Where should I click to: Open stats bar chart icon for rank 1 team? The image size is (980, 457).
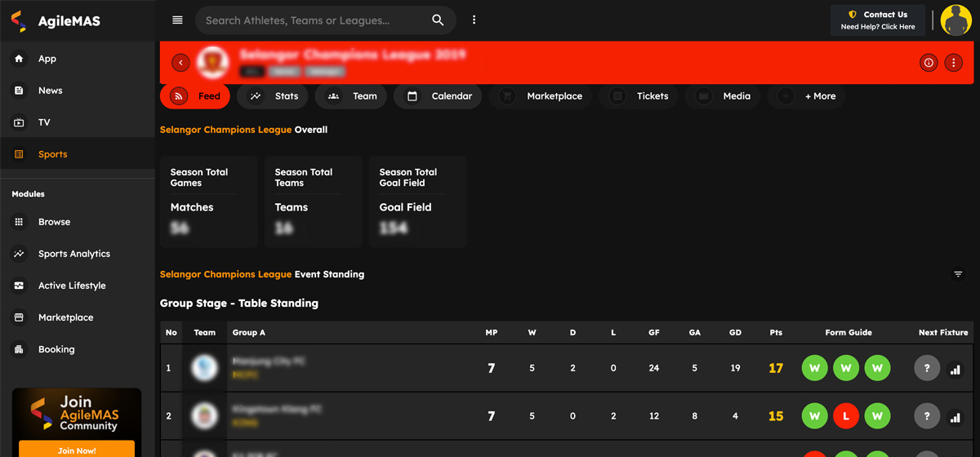(x=955, y=370)
